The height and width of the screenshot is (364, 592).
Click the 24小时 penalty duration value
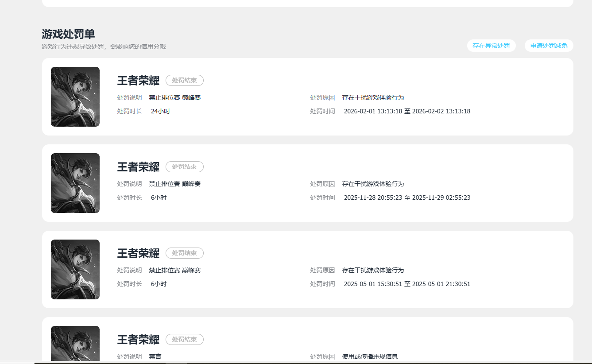coord(160,111)
